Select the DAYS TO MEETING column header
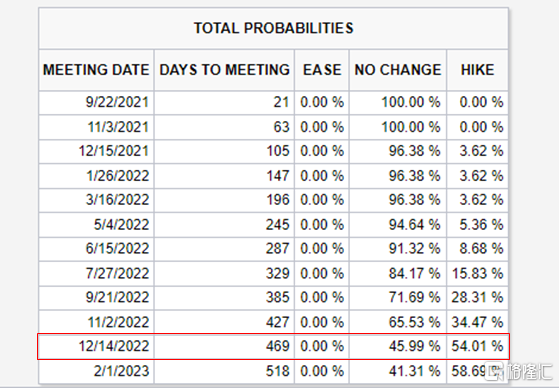Image resolution: width=559 pixels, height=388 pixels. pos(224,70)
